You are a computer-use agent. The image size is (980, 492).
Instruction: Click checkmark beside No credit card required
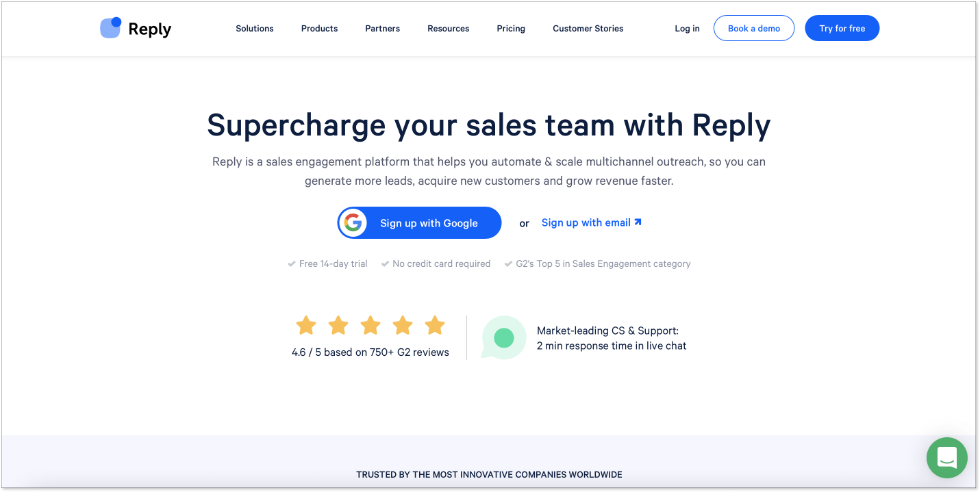pos(385,263)
